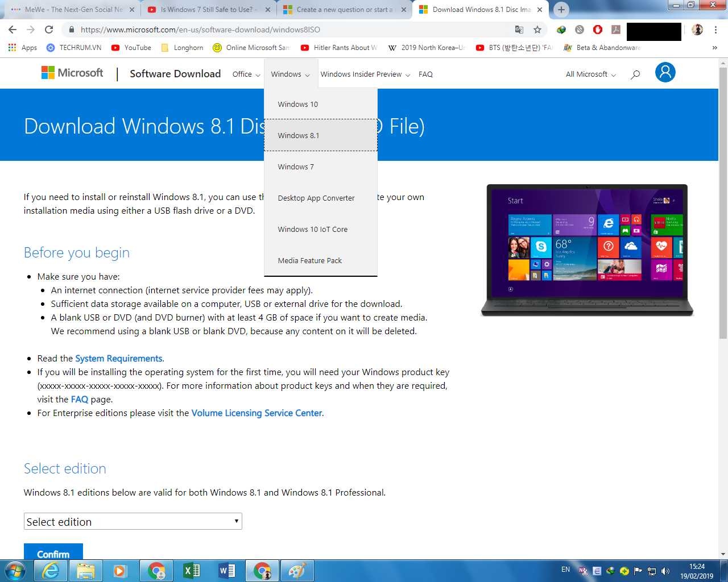728x582 pixels.
Task: Open the Select edition combo box
Action: 133,521
